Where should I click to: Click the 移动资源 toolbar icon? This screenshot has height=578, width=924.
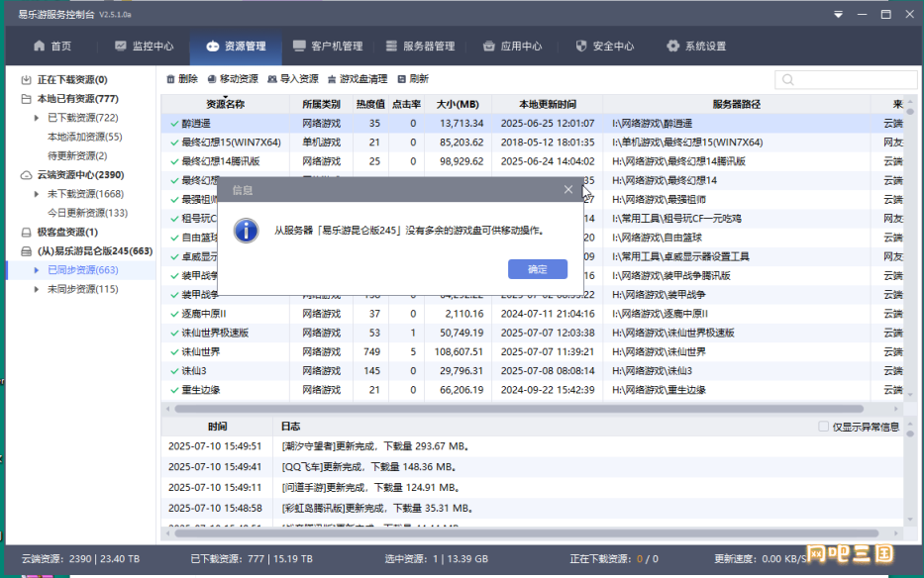pyautogui.click(x=212, y=79)
